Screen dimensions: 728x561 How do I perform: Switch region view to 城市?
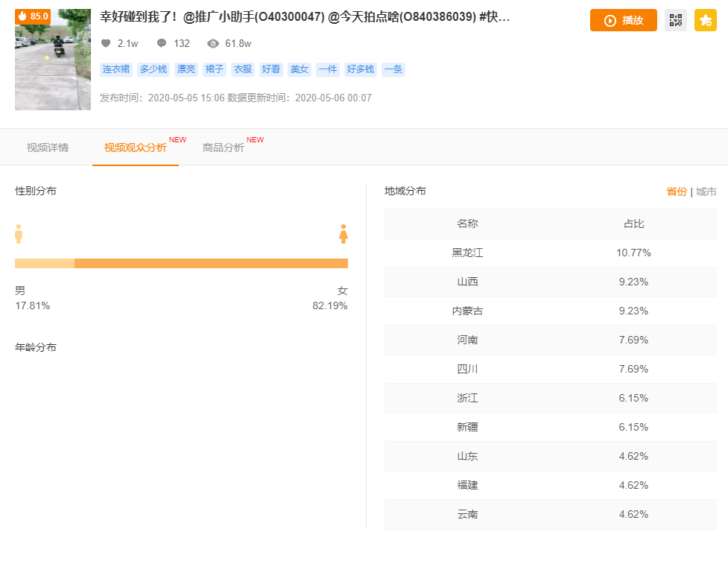click(706, 191)
